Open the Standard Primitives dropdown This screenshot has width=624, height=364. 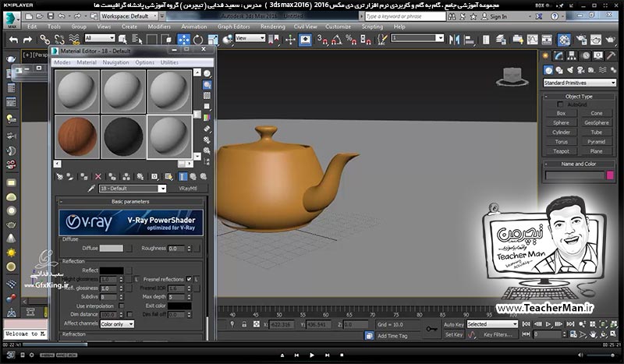point(580,83)
